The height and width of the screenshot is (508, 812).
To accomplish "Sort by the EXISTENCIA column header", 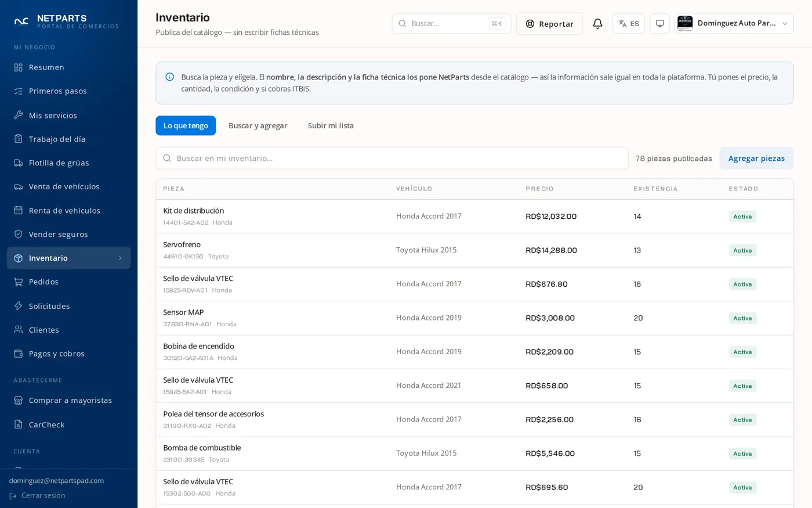I will 655,189.
